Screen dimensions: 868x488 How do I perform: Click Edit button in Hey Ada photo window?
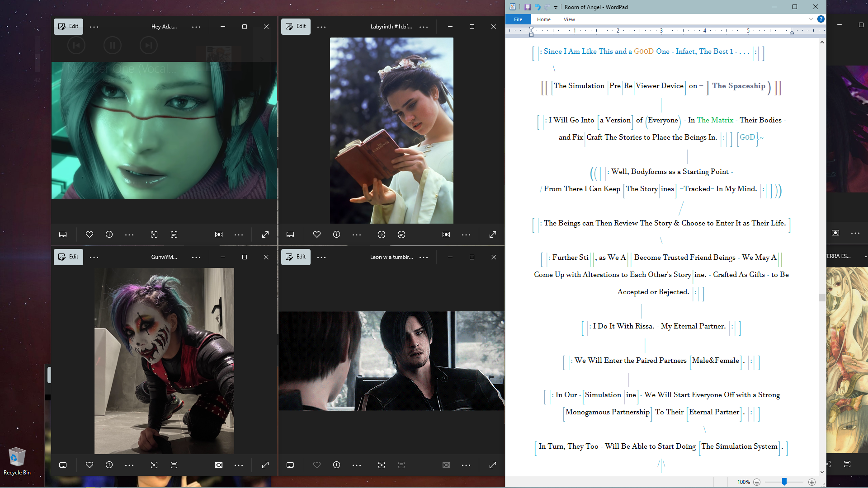pos(68,27)
